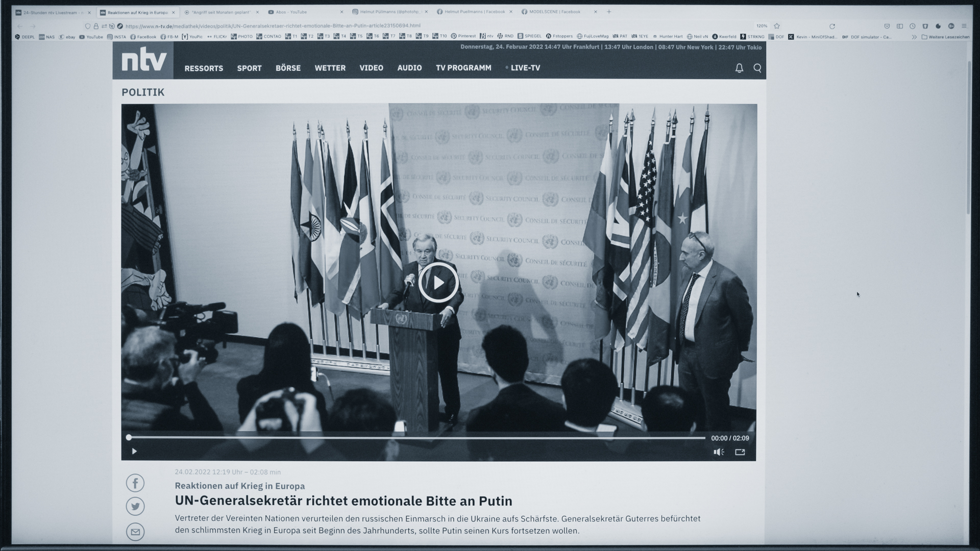Expand hidden bookmarks overflow chevron
The width and height of the screenshot is (980, 551).
(914, 37)
